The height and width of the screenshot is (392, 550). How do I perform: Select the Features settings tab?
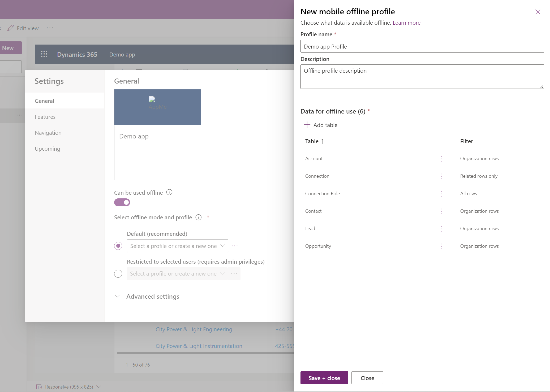coord(45,116)
